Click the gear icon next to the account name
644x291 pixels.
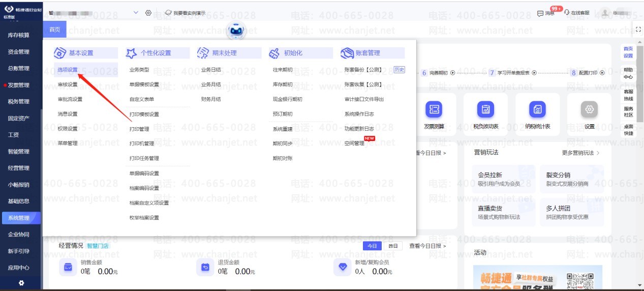click(x=148, y=12)
